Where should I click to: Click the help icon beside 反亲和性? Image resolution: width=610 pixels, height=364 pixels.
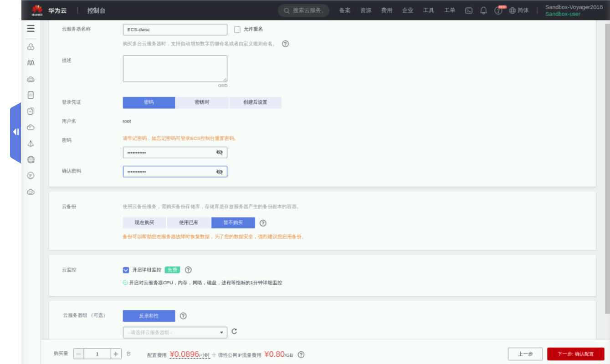(183, 316)
